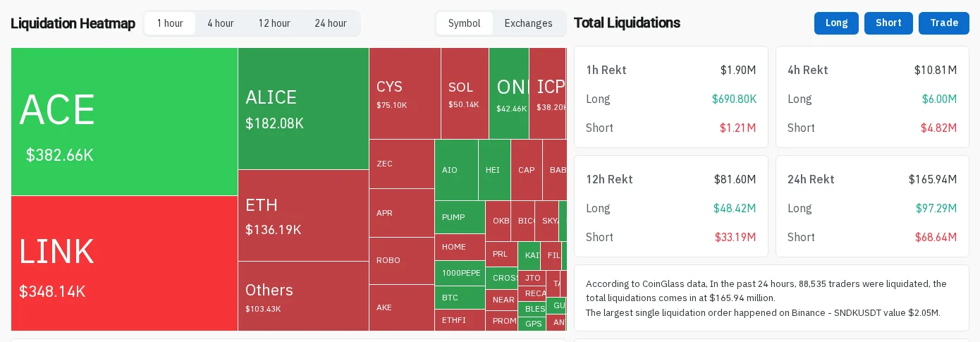Switch to the 12 hour timeframe
The image size is (980, 342).
point(274,23)
